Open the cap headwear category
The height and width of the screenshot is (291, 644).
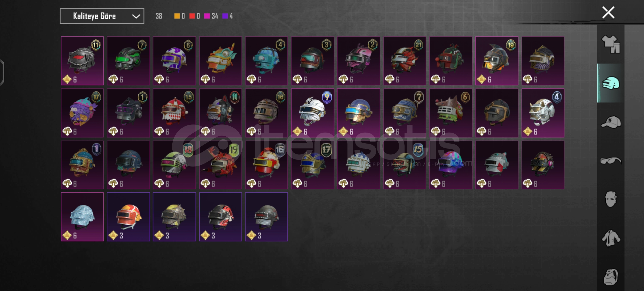point(611,122)
